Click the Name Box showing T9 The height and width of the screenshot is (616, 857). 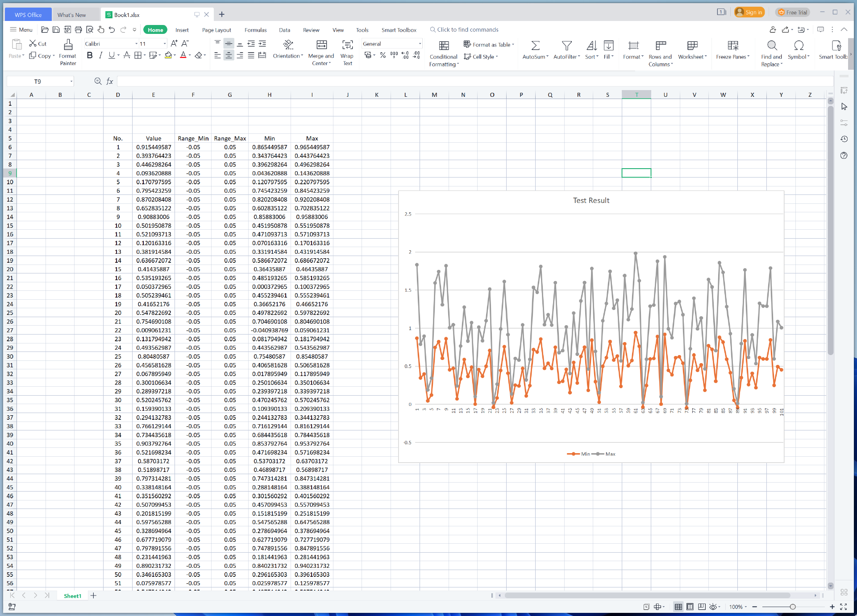[37, 81]
